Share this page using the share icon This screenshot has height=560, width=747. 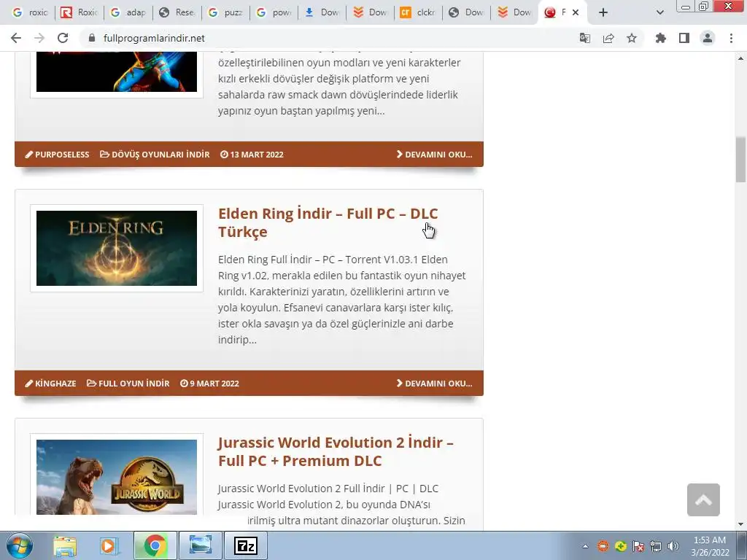[608, 38]
